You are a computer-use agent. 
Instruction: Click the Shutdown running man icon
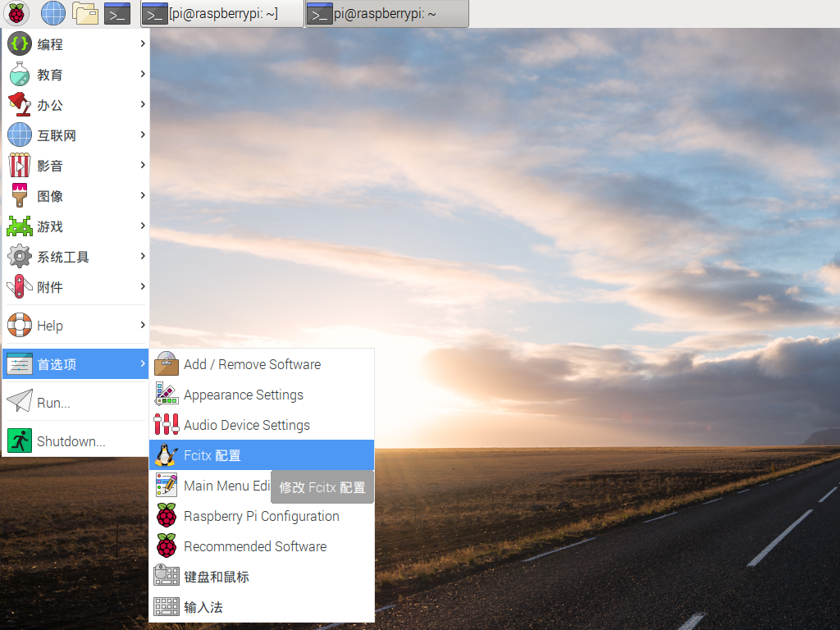20,441
